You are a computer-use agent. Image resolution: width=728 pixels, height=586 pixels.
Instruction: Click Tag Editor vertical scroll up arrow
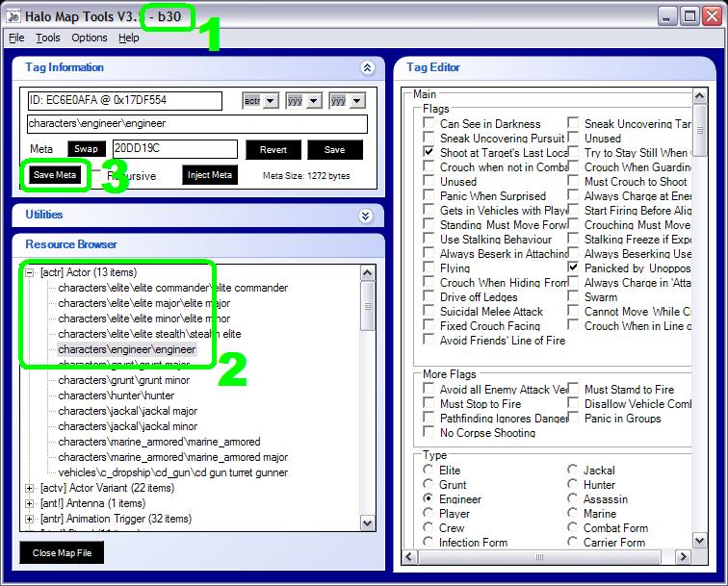tap(700, 96)
